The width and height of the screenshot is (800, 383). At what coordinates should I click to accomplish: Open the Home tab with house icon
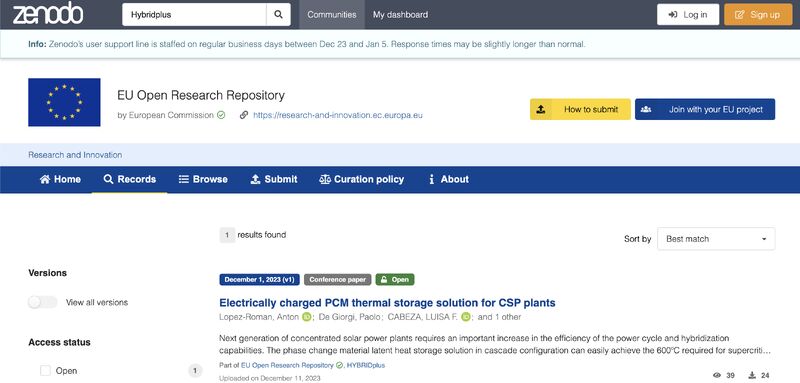point(60,179)
